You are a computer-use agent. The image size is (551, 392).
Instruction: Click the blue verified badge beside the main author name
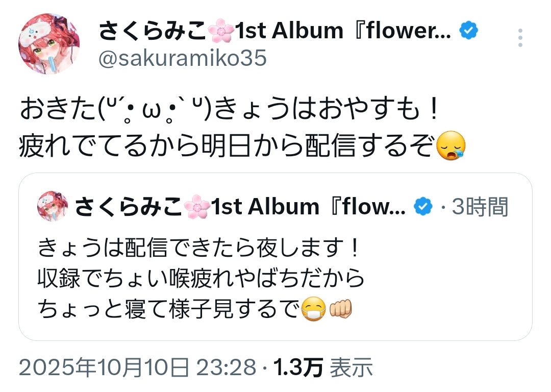pos(469,32)
